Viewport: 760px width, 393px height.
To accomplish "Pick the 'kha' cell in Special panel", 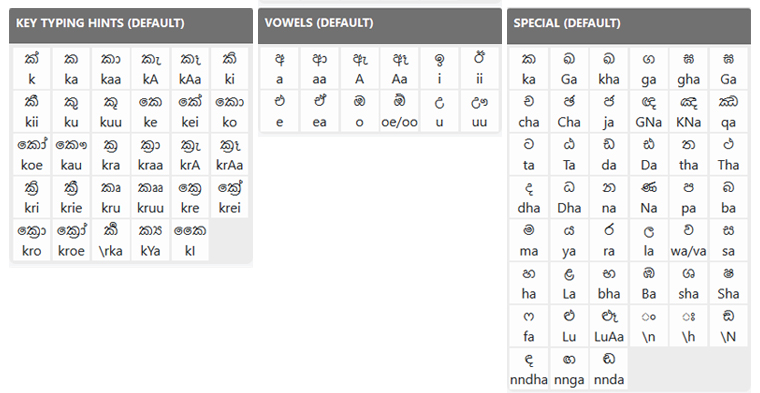I will pyautogui.click(x=609, y=68).
